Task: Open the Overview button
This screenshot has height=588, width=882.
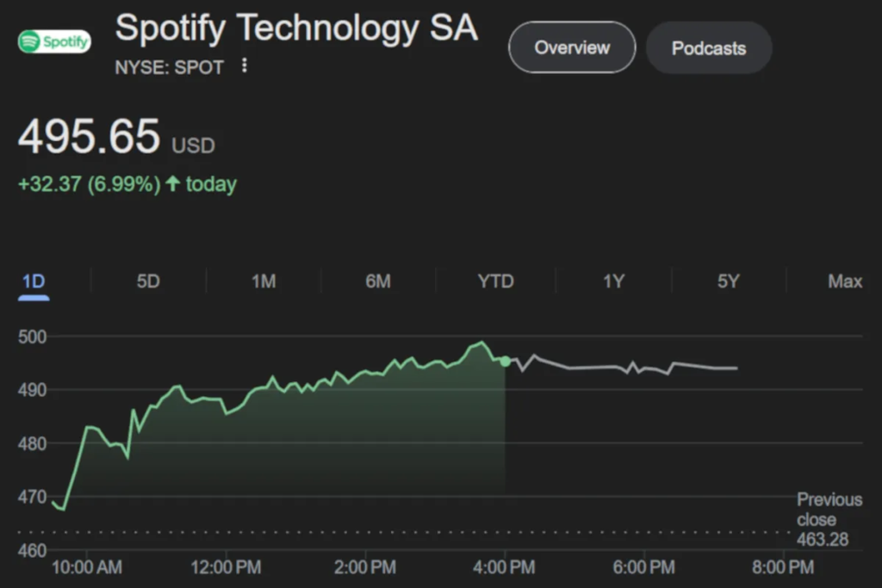Action: (x=572, y=47)
